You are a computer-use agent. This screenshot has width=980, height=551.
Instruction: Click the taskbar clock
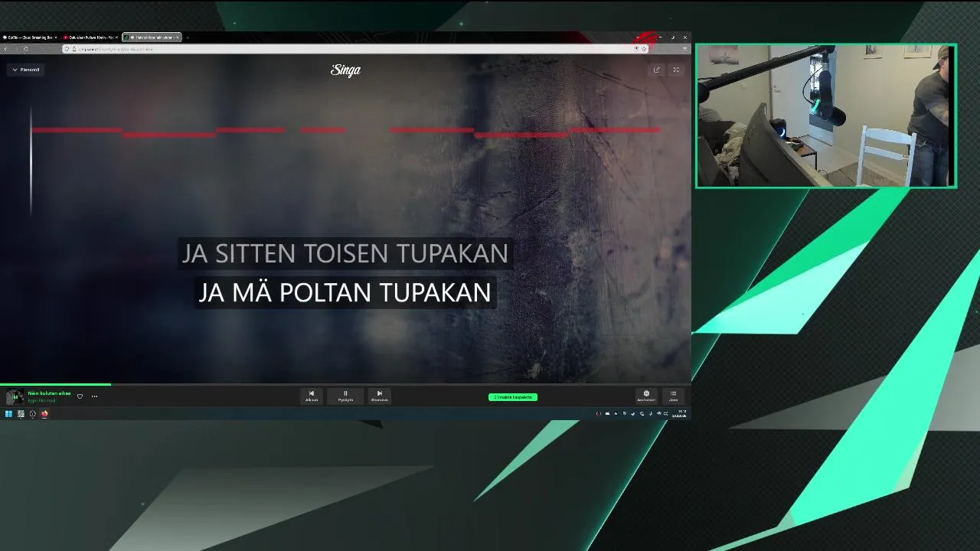point(679,414)
